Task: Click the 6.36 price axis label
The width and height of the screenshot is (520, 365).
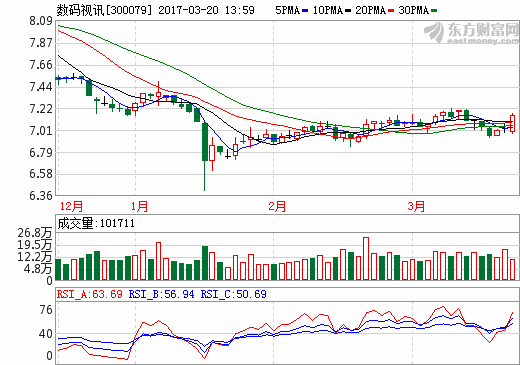Action: pos(41,196)
